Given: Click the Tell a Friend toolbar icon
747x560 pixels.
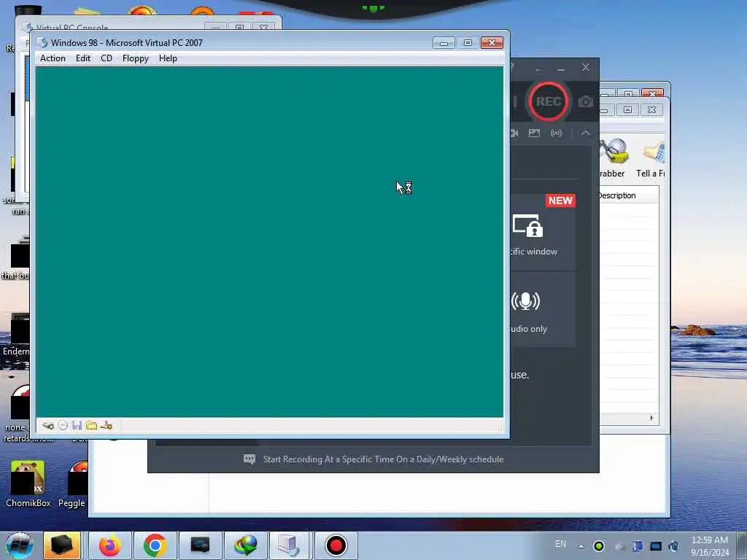Looking at the screenshot, I should tap(651, 159).
